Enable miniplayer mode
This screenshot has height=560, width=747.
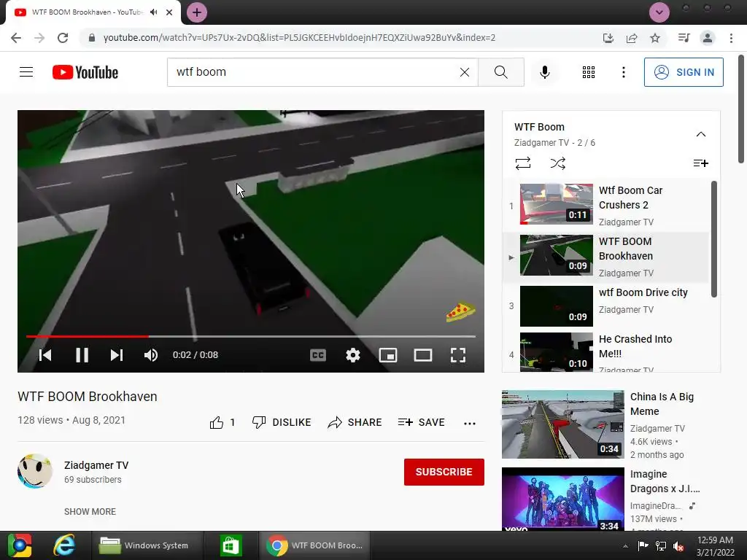pyautogui.click(x=388, y=355)
